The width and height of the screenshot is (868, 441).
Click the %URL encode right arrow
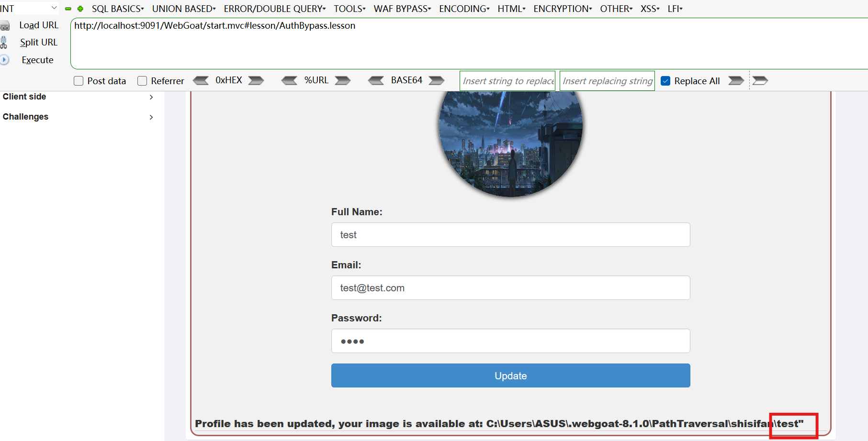pyautogui.click(x=343, y=80)
